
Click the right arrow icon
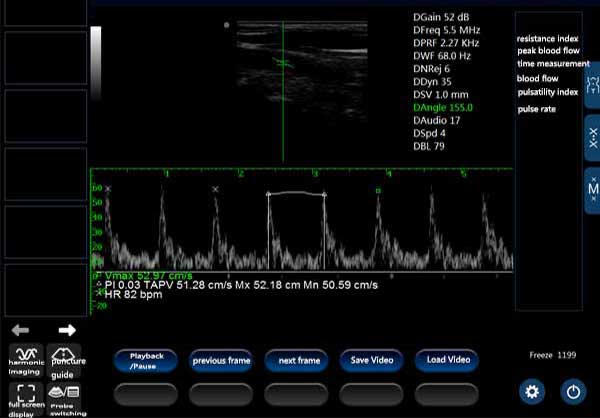pos(67,330)
